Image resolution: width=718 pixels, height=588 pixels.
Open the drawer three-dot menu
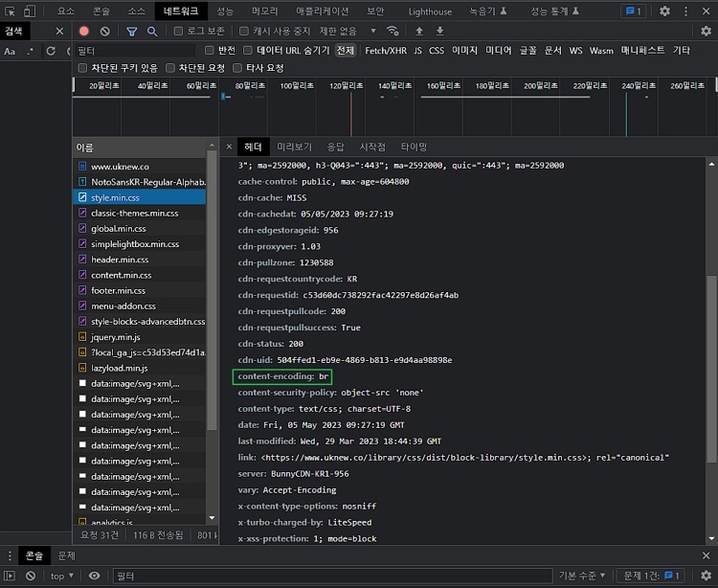pos(10,556)
